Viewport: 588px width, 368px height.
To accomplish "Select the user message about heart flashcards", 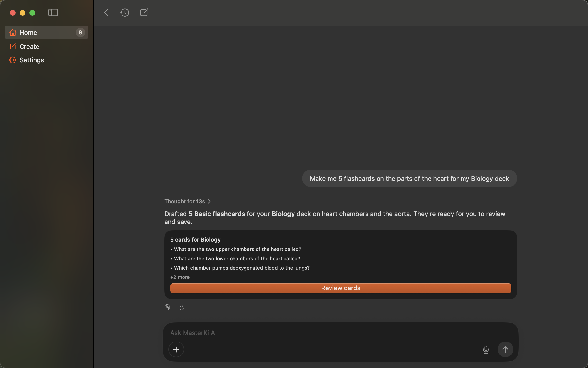I will tap(409, 178).
